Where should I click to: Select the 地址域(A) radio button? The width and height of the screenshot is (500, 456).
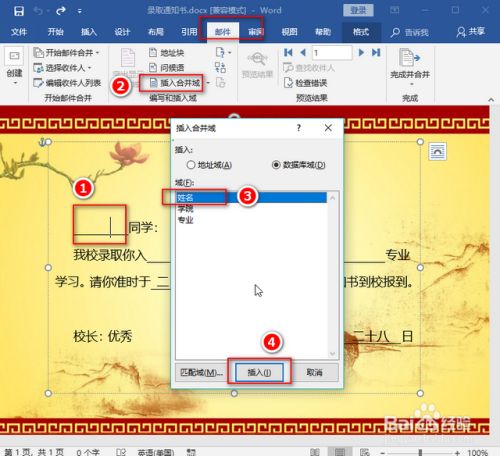tap(209, 165)
